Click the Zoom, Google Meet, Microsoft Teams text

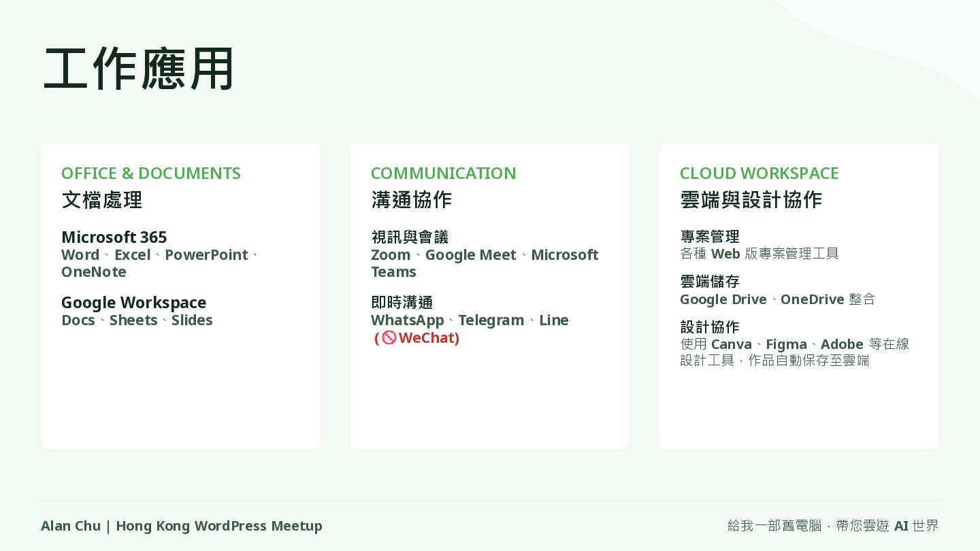(485, 263)
